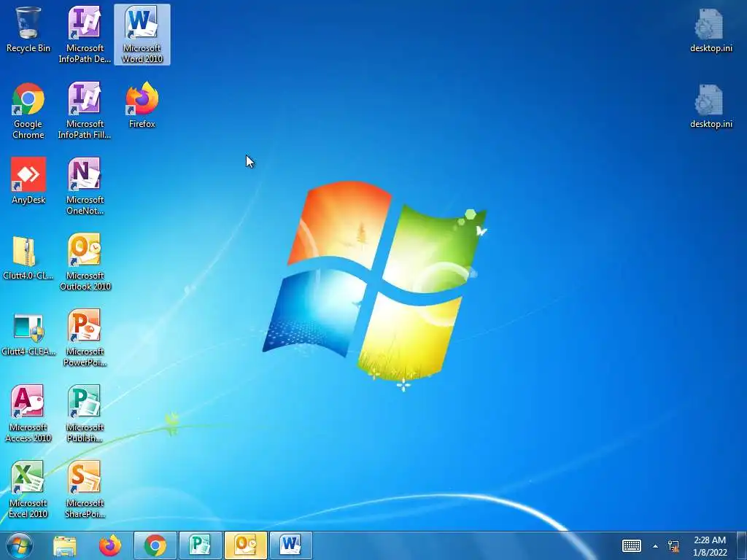Select Microsoft PowerPoint desktop shortcut

(x=85, y=338)
